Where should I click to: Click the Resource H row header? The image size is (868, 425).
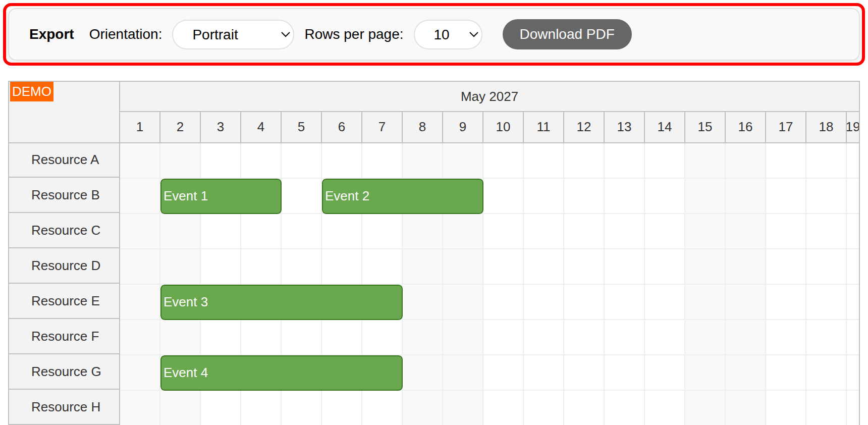(64, 407)
